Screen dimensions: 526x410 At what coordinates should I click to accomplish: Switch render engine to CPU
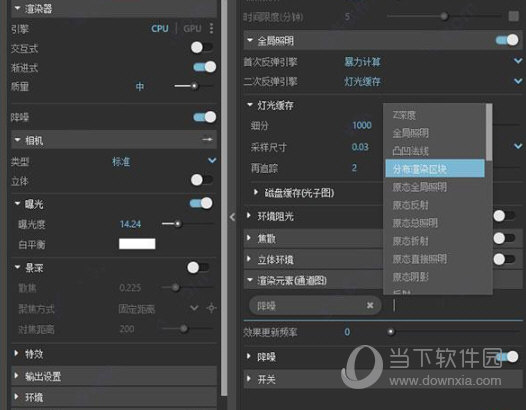(x=160, y=29)
